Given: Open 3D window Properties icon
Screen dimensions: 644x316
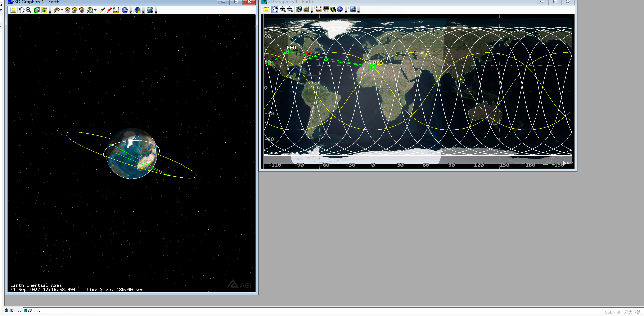Looking at the screenshot, I should (13, 10).
